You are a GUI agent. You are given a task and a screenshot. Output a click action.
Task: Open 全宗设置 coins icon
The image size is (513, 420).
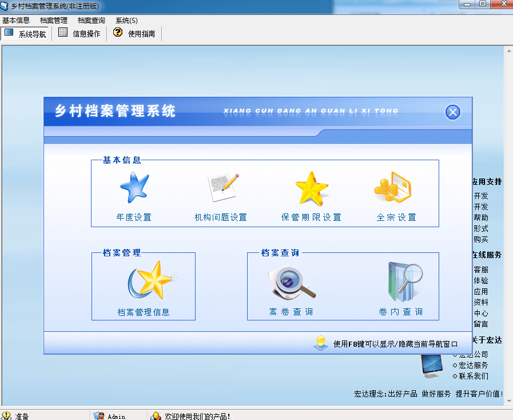click(x=396, y=188)
